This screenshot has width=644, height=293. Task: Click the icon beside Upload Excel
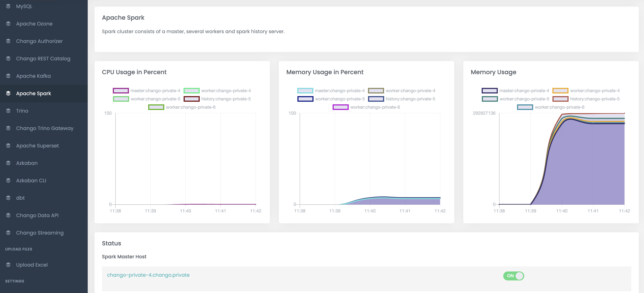point(8,265)
